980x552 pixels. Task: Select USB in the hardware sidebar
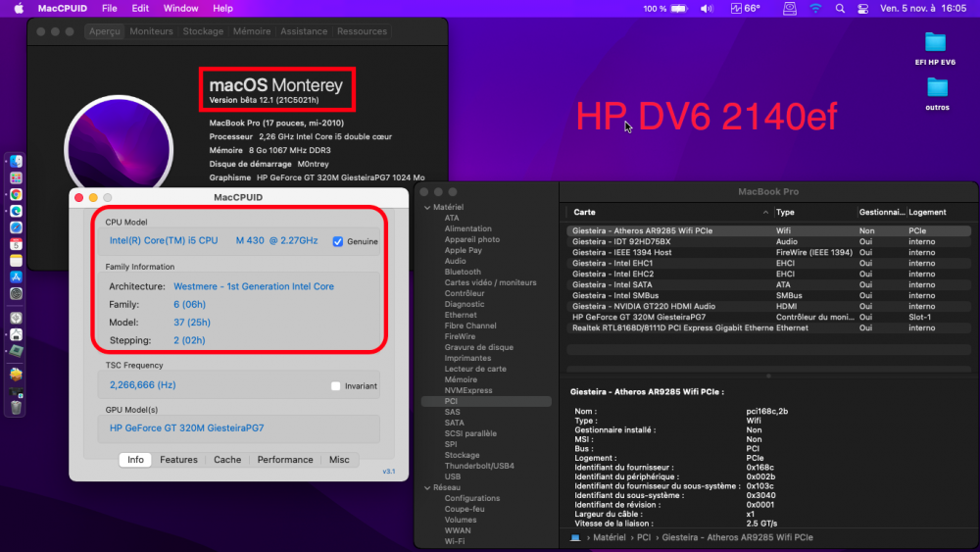point(453,477)
